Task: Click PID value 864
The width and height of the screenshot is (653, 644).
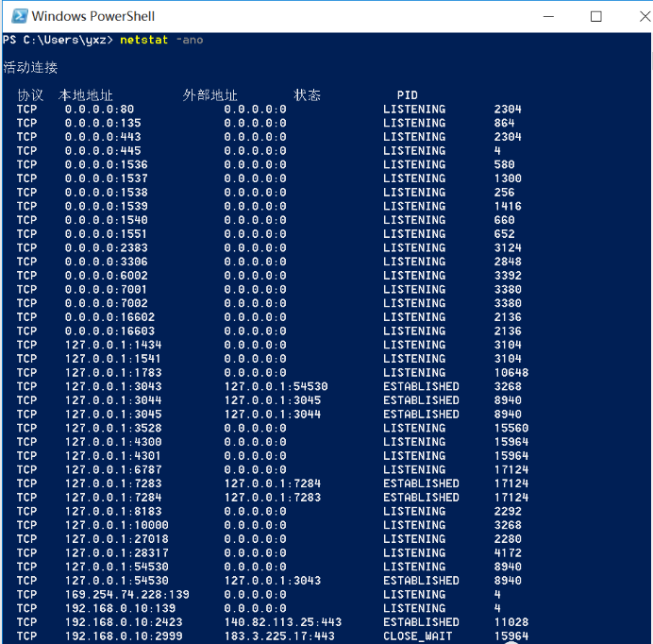Action: pyautogui.click(x=504, y=123)
